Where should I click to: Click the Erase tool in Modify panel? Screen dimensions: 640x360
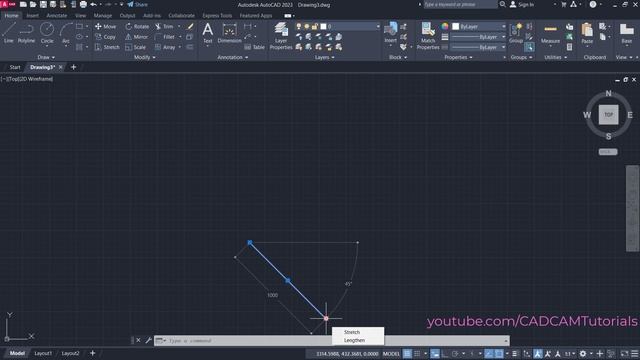click(x=190, y=27)
